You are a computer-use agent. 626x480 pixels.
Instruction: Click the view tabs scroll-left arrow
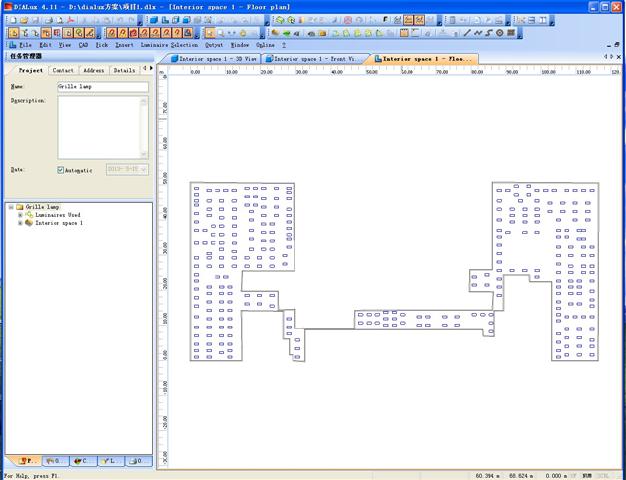606,57
